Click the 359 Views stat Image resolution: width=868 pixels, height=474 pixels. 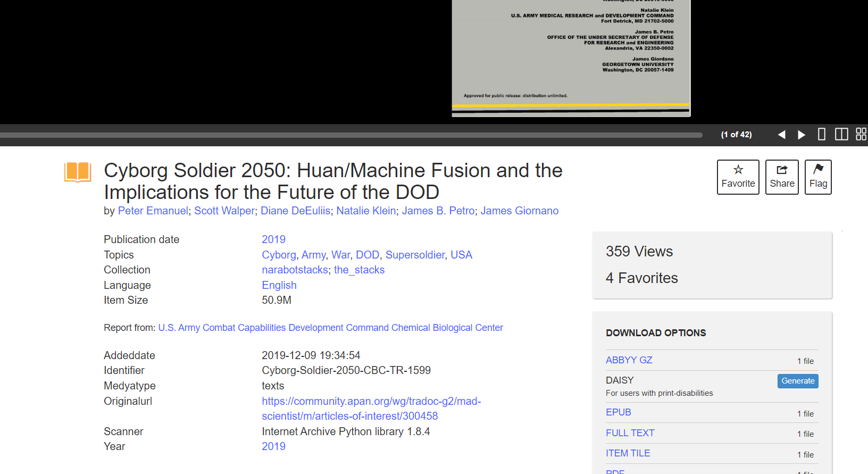pyautogui.click(x=639, y=251)
